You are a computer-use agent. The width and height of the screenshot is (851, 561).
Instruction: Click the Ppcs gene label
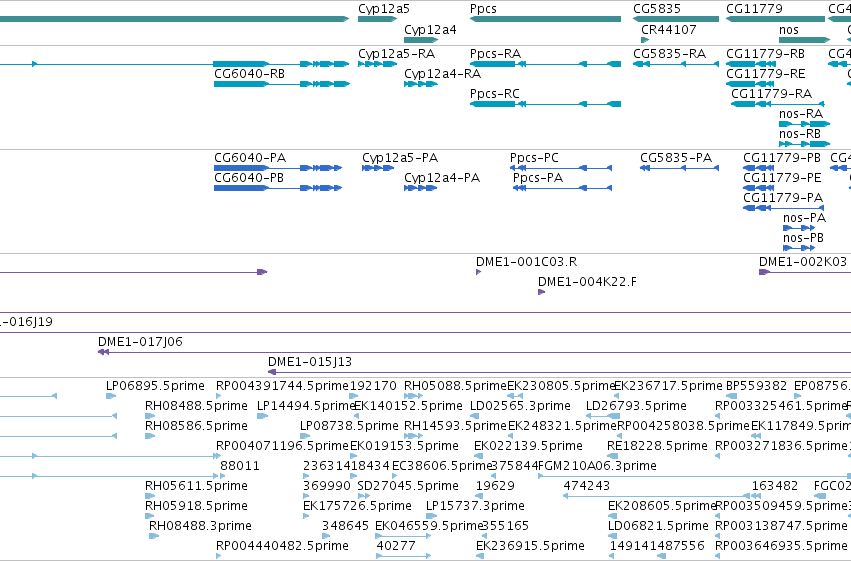483,9
